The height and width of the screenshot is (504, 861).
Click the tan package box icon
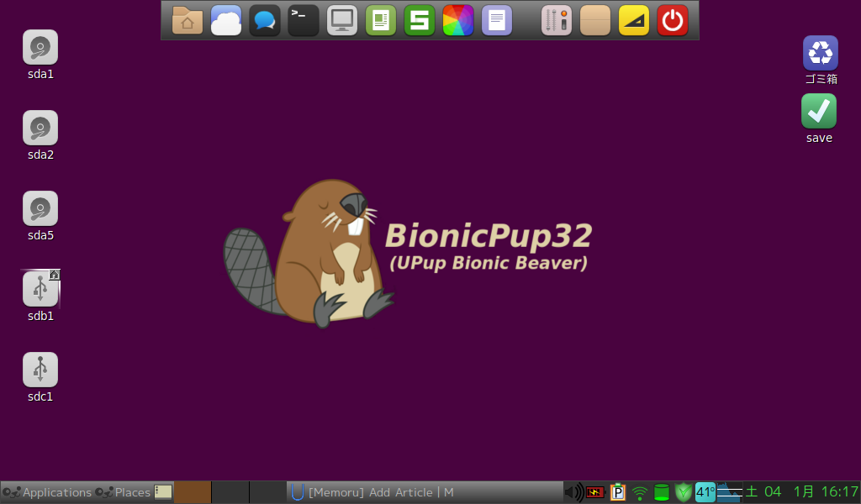(595, 21)
